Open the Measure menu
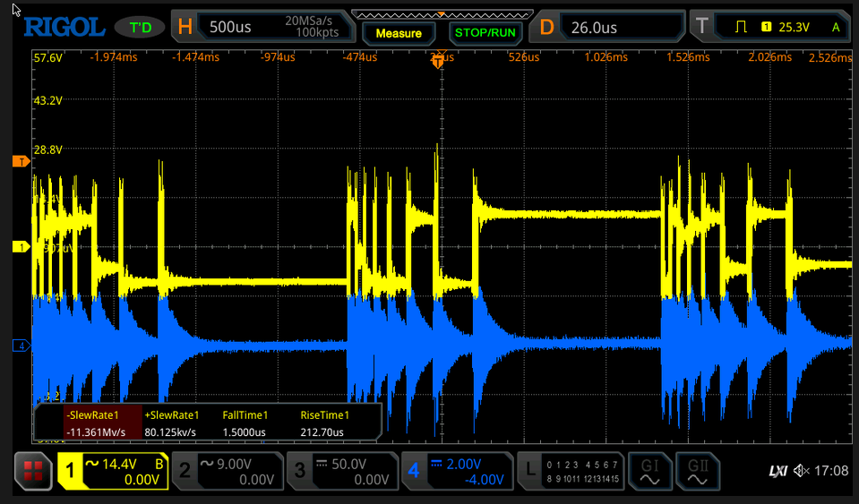 [x=399, y=33]
